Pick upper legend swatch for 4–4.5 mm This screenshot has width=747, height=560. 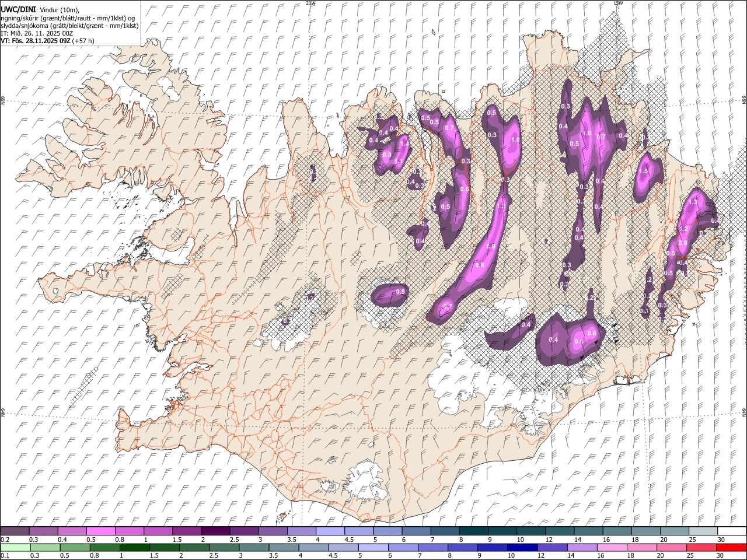click(330, 531)
